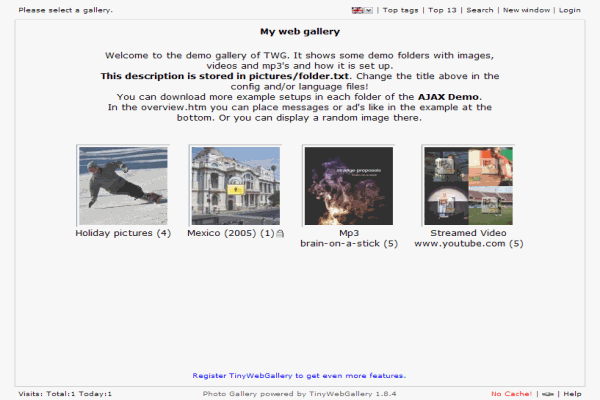
Task: Open the Mp3 flame album thumbnail
Action: click(x=349, y=186)
